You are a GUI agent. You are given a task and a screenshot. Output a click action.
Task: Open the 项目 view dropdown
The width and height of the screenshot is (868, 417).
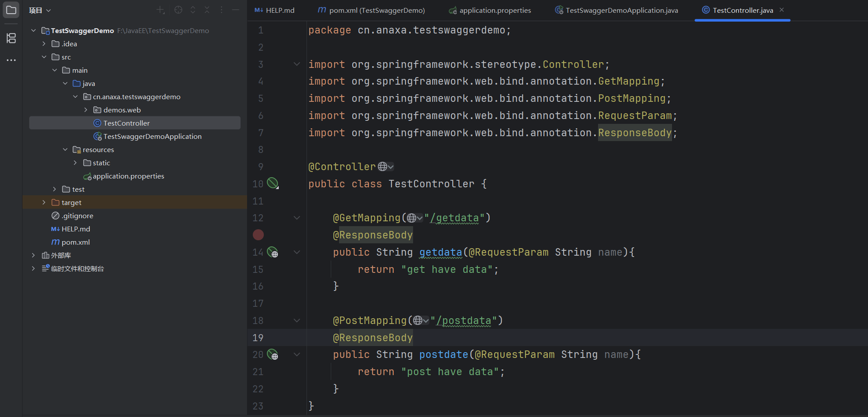(x=40, y=10)
